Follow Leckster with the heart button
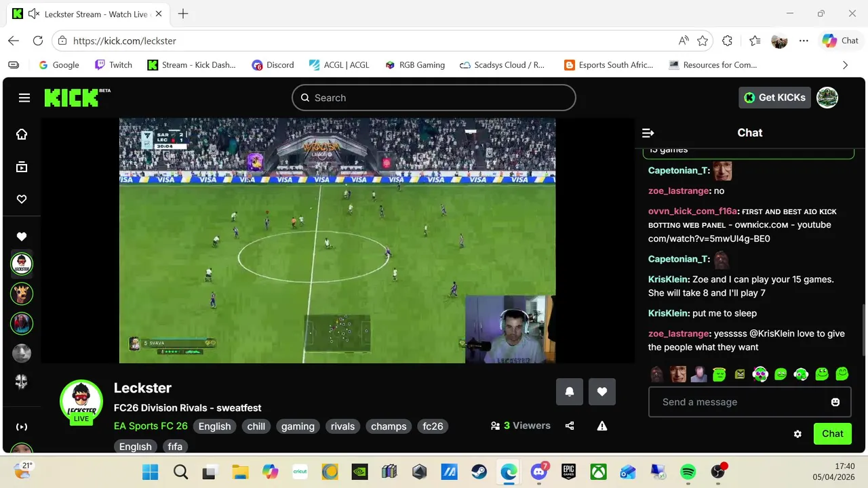Screen dimensions: 868x488 point(602,392)
